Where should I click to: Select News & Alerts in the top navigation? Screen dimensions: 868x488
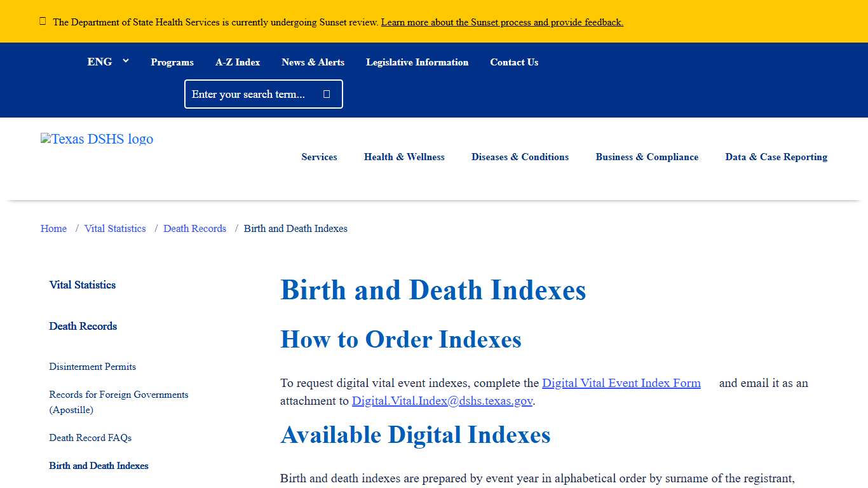(x=313, y=62)
